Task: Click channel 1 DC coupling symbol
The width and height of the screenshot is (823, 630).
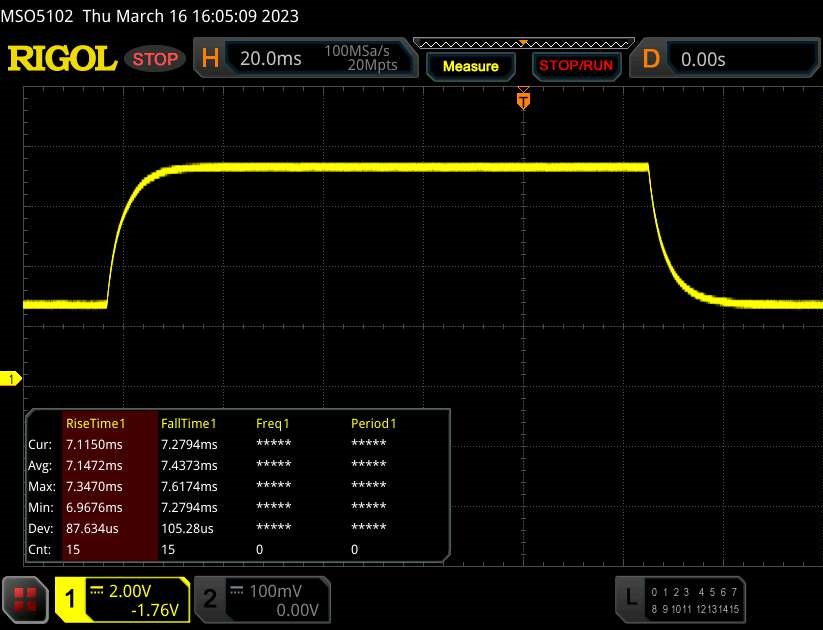Action: point(97,591)
